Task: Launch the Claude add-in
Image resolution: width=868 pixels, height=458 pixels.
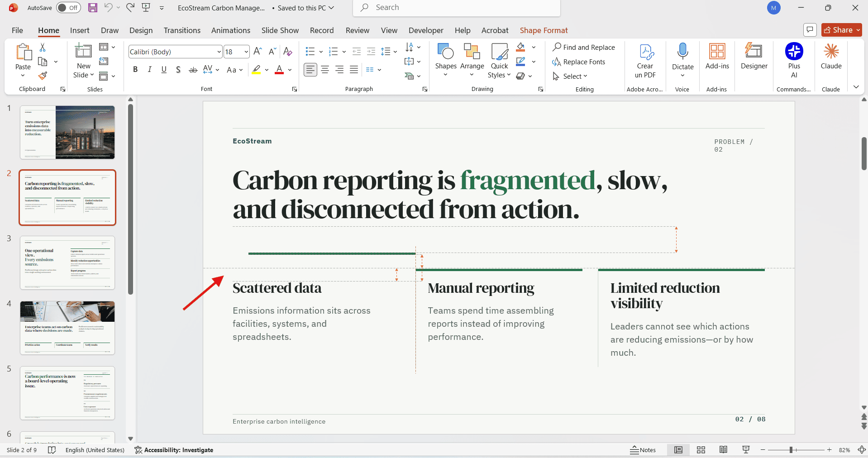Action: [831, 57]
